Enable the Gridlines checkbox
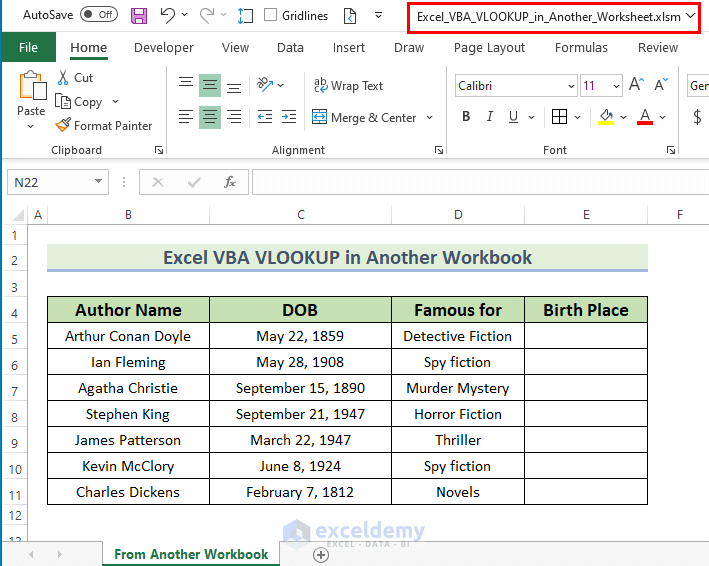 [270, 15]
